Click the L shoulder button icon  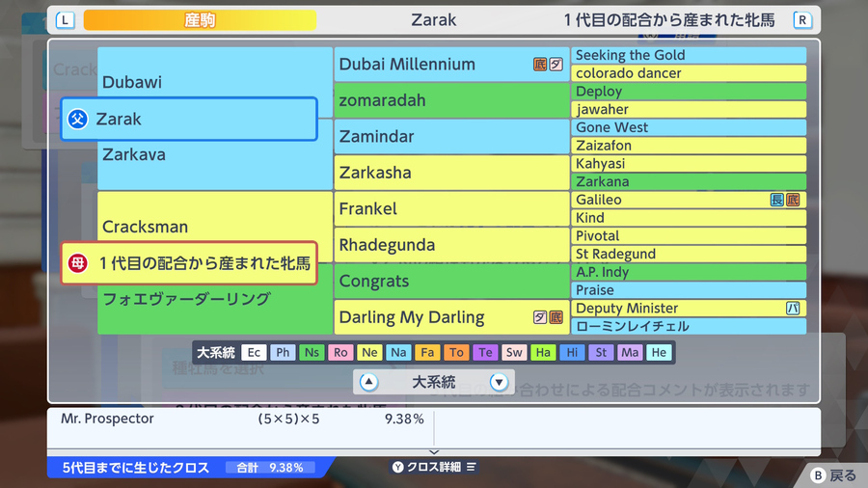pyautogui.click(x=66, y=20)
